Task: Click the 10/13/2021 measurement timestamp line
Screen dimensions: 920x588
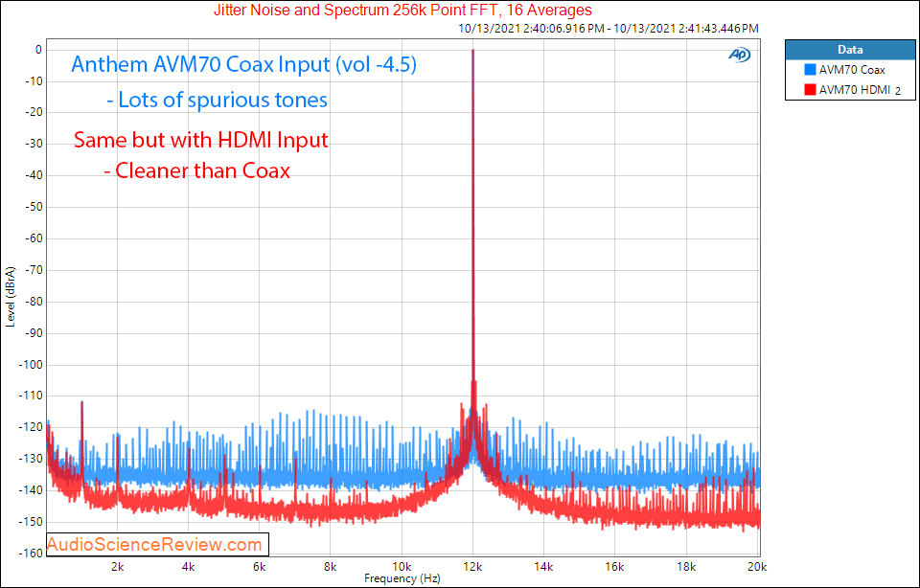Action: pos(609,28)
